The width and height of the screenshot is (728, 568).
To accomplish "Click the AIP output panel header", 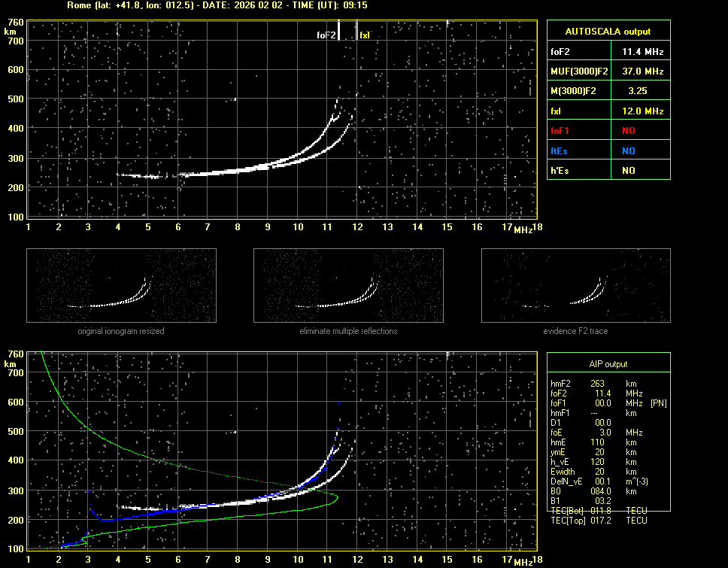I will click(608, 363).
